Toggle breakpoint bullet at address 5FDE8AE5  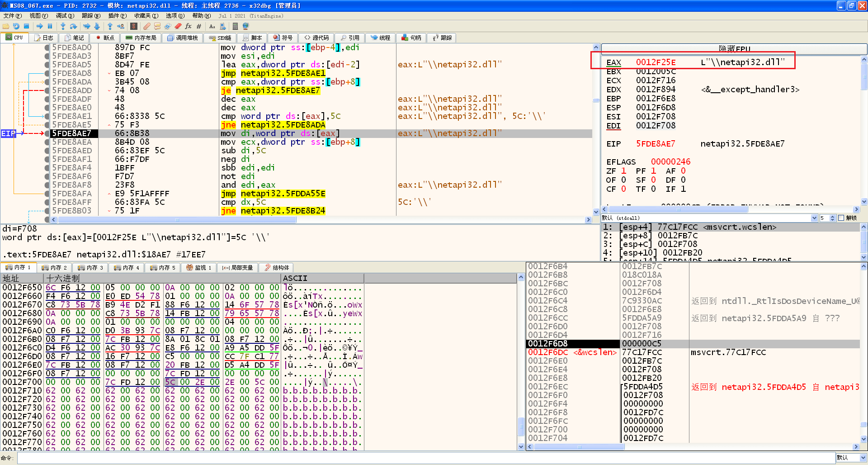pyautogui.click(x=47, y=125)
